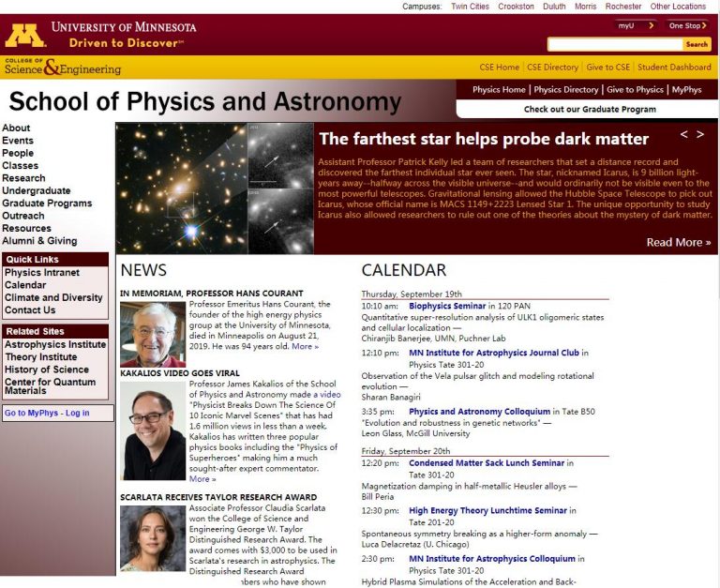Open Physics and Astronomy Colloquium event

(x=479, y=412)
